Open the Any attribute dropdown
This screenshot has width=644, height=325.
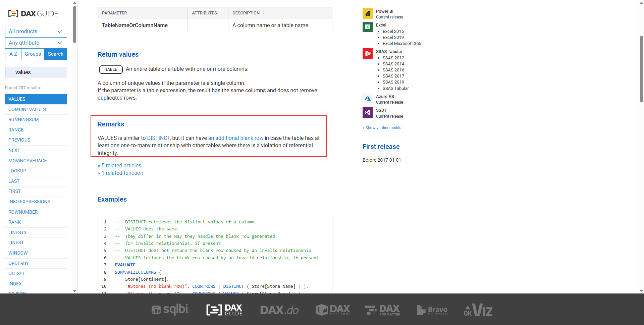tap(36, 43)
